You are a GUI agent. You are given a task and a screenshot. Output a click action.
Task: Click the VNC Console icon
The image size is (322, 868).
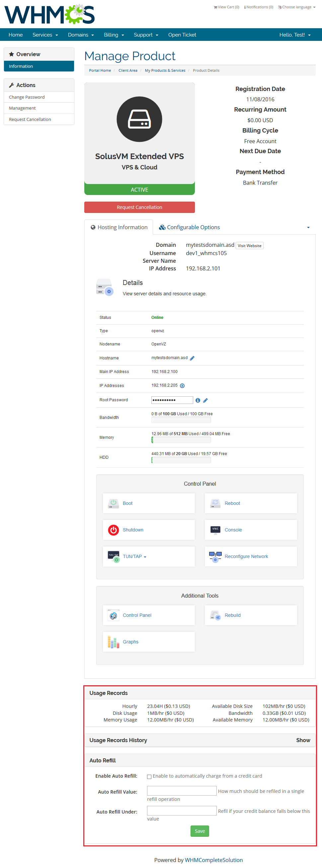point(215,530)
